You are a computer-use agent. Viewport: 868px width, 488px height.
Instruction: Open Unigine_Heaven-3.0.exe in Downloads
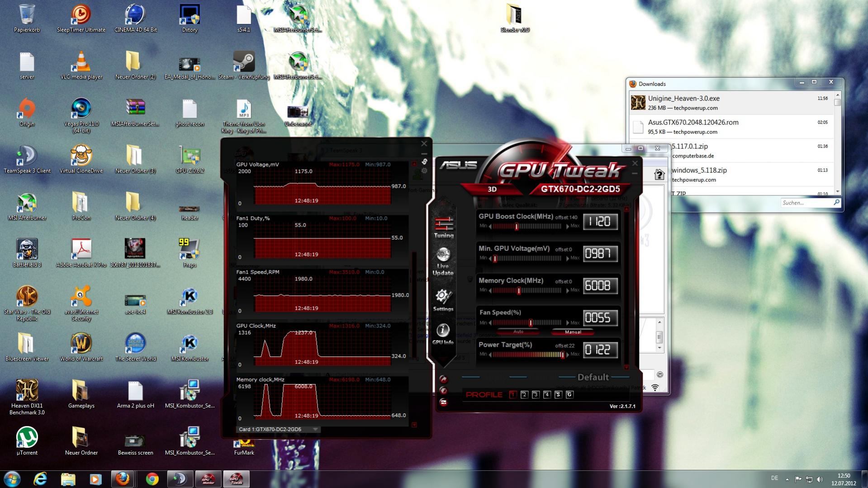pos(731,103)
